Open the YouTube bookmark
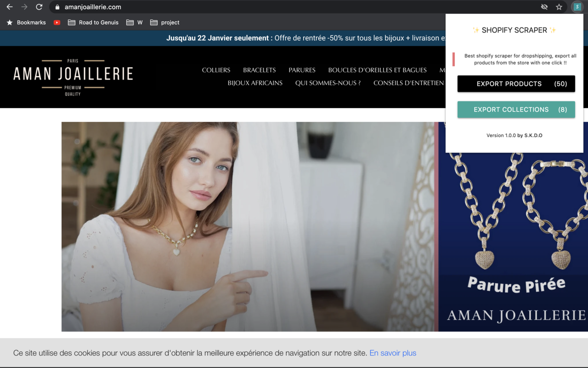This screenshot has height=368, width=588. (x=57, y=22)
